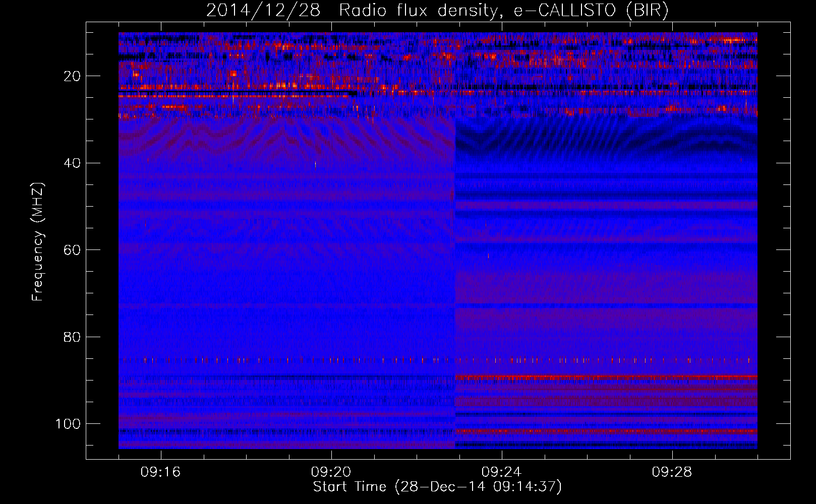Click the 100 MHz frequency tick label
Image resolution: width=816 pixels, height=504 pixels.
[68, 424]
